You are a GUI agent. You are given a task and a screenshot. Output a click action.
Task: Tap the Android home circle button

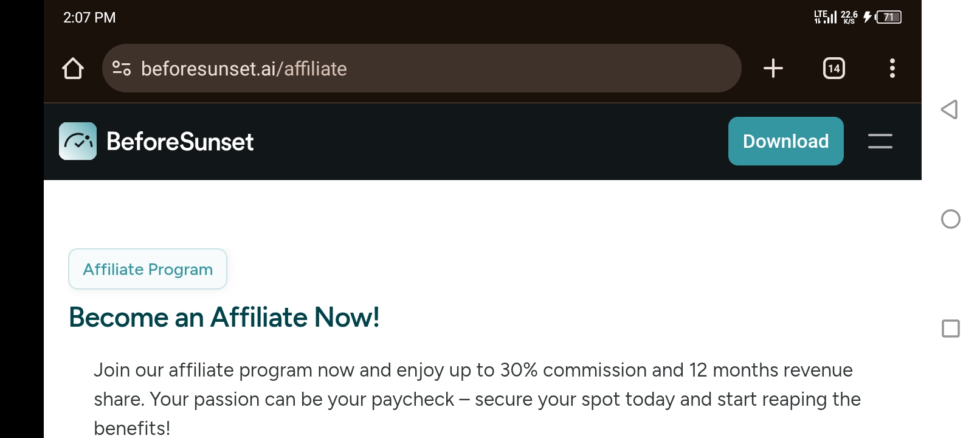[950, 219]
